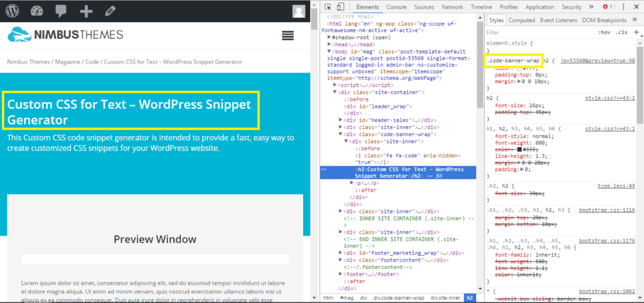Open the Profiles tab
This screenshot has width=644, height=303.
coord(509,7)
